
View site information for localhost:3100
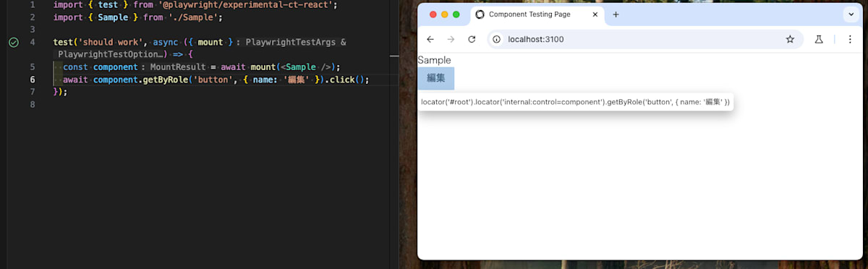(x=497, y=39)
